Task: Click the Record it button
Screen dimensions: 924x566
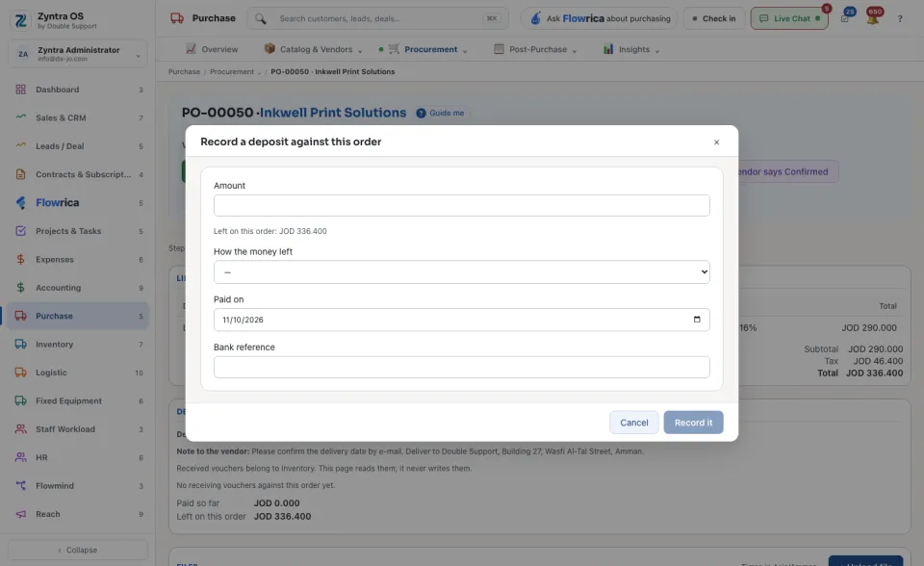Action: pos(694,423)
